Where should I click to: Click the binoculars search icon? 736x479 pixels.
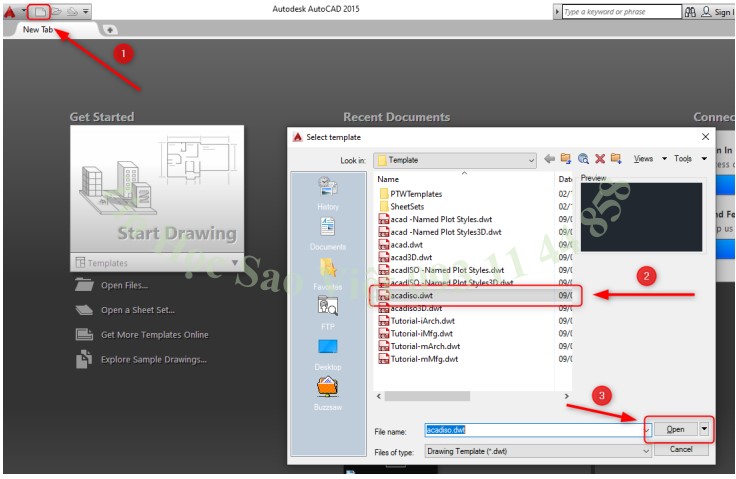690,12
